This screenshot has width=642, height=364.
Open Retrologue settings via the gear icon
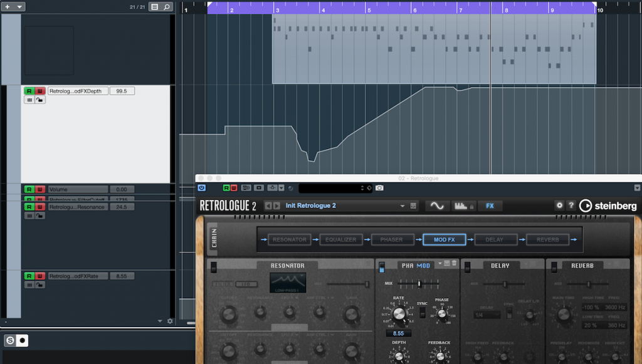click(x=560, y=205)
